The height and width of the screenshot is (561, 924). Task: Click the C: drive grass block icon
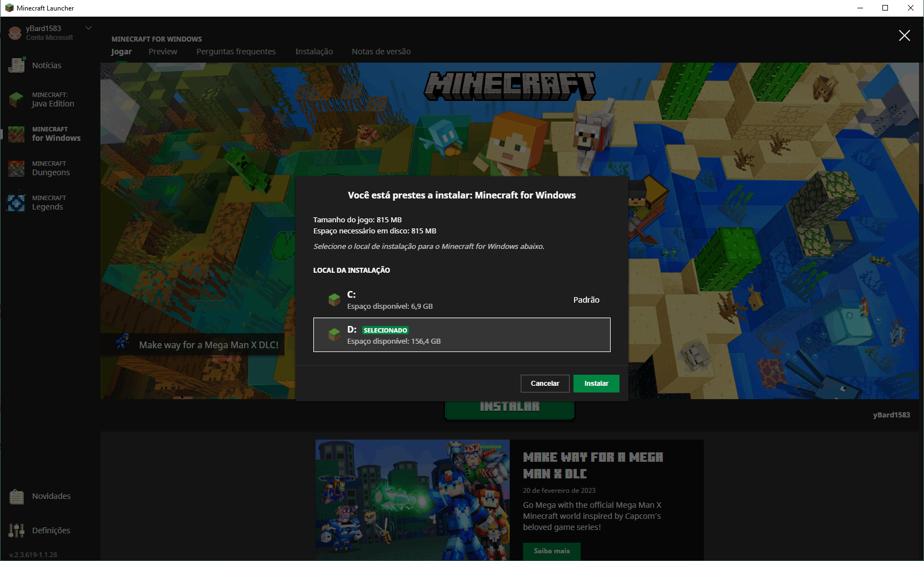coord(334,300)
